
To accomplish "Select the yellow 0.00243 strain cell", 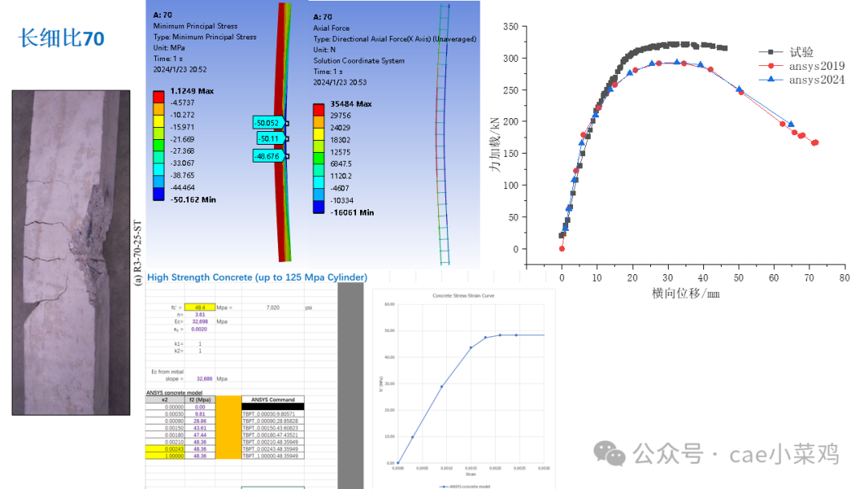I will click(166, 447).
